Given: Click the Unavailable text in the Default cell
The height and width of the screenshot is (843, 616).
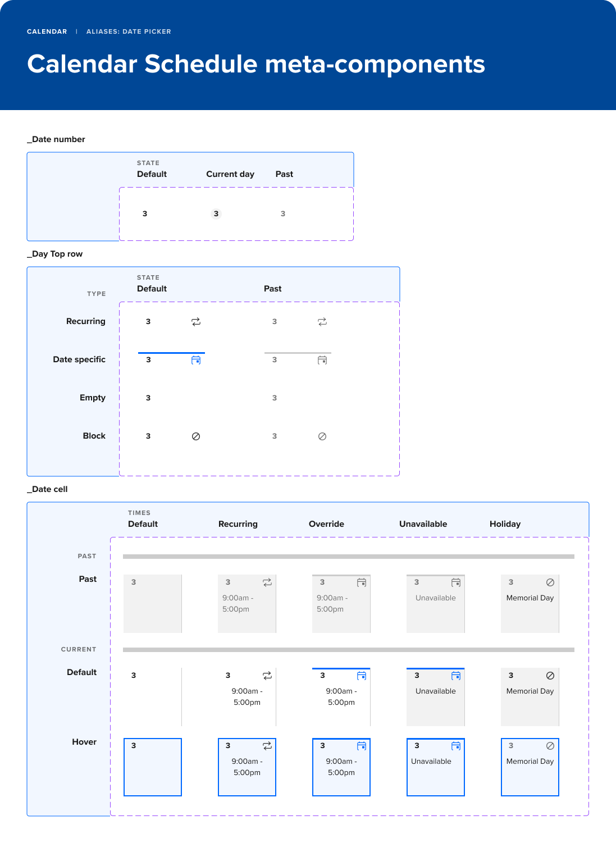Looking at the screenshot, I should [x=435, y=691].
